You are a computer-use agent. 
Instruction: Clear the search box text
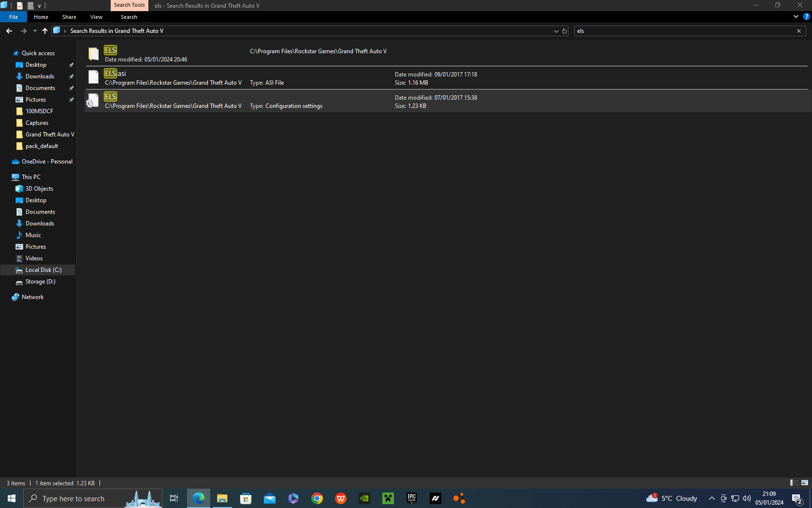[799, 31]
